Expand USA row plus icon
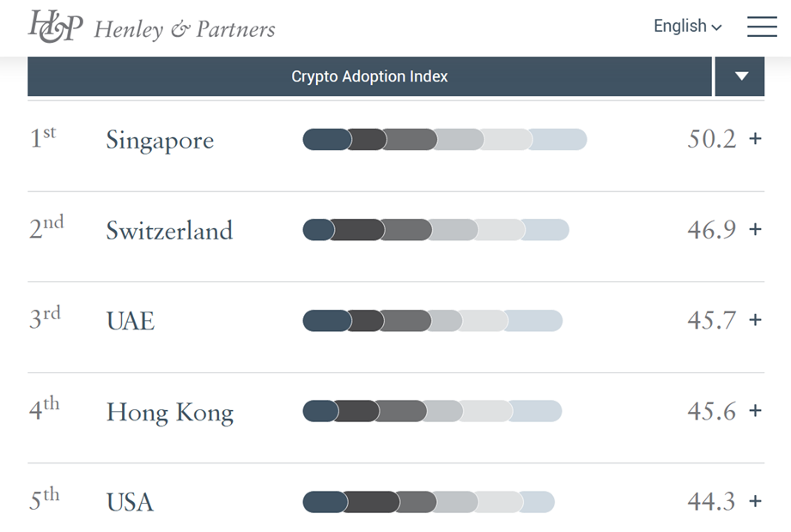 point(755,501)
